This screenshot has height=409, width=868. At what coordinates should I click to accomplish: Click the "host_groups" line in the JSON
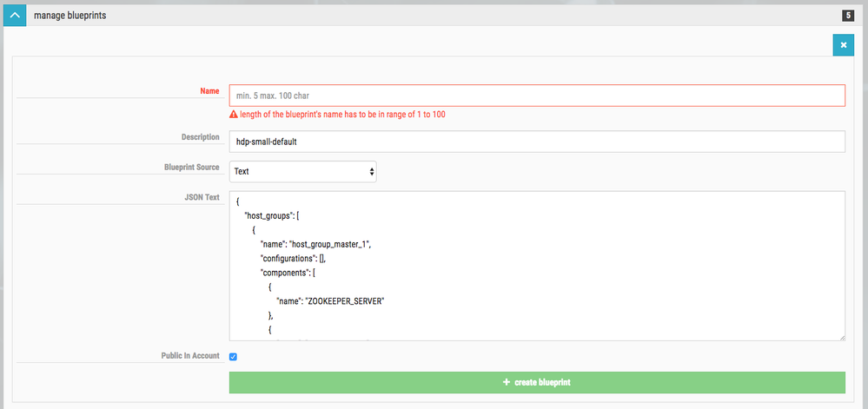tap(272, 216)
